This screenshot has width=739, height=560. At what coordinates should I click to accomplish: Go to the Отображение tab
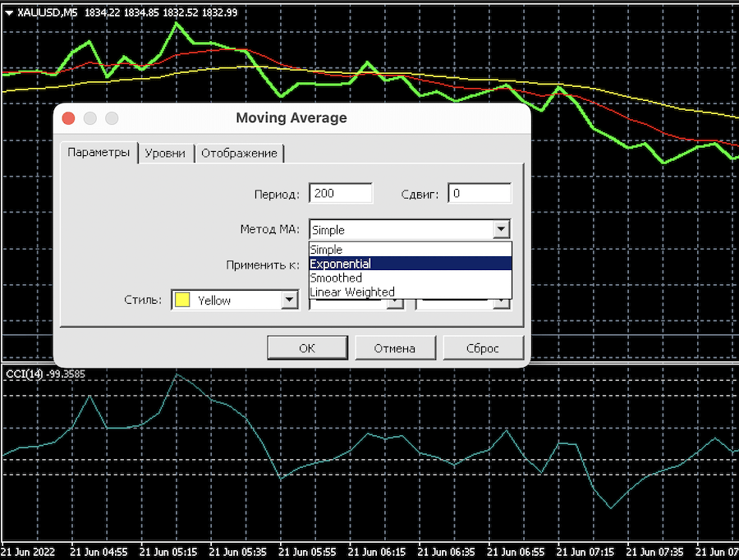240,154
